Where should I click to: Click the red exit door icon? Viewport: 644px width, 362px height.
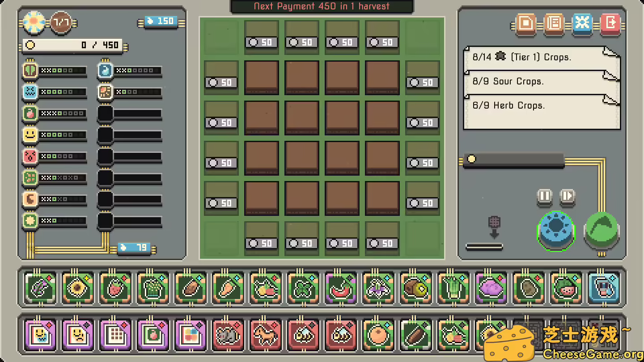point(610,24)
